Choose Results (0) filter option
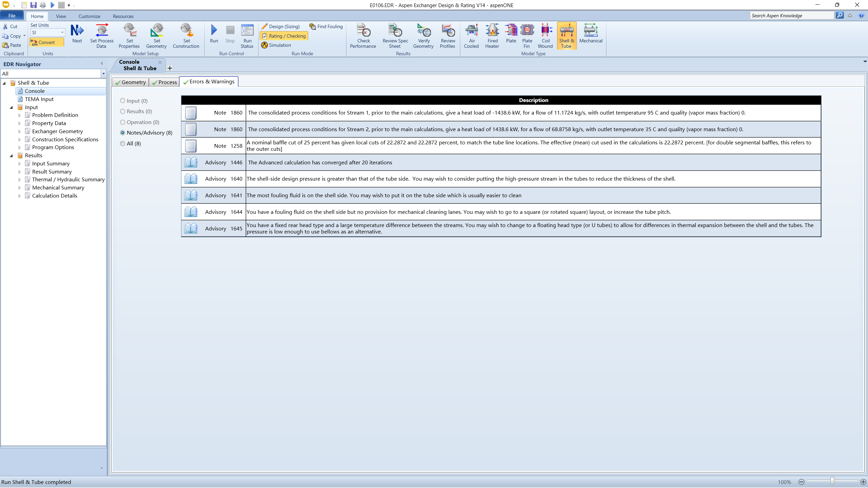Viewport: 868px width, 488px height. pyautogui.click(x=123, y=111)
